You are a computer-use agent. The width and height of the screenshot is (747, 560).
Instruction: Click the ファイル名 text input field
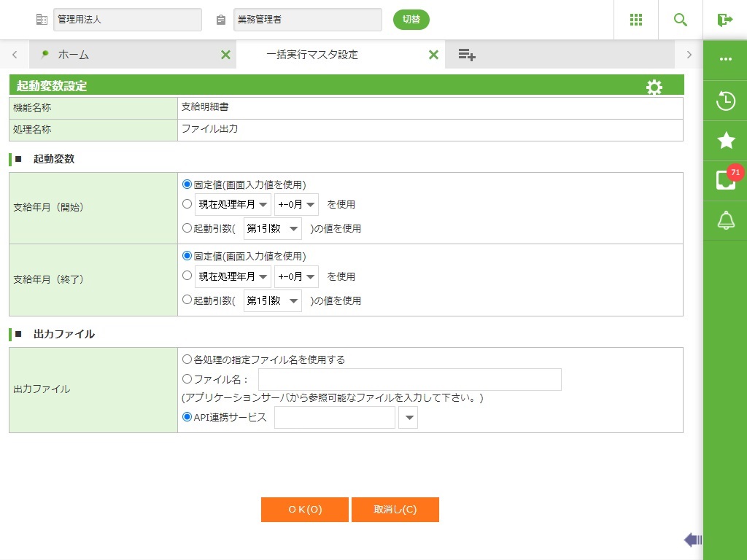(409, 379)
